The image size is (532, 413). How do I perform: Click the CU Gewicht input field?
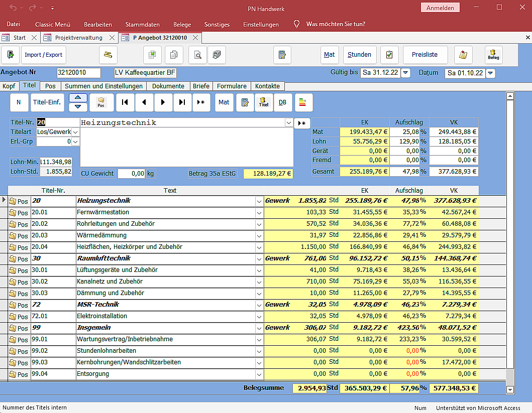point(131,174)
